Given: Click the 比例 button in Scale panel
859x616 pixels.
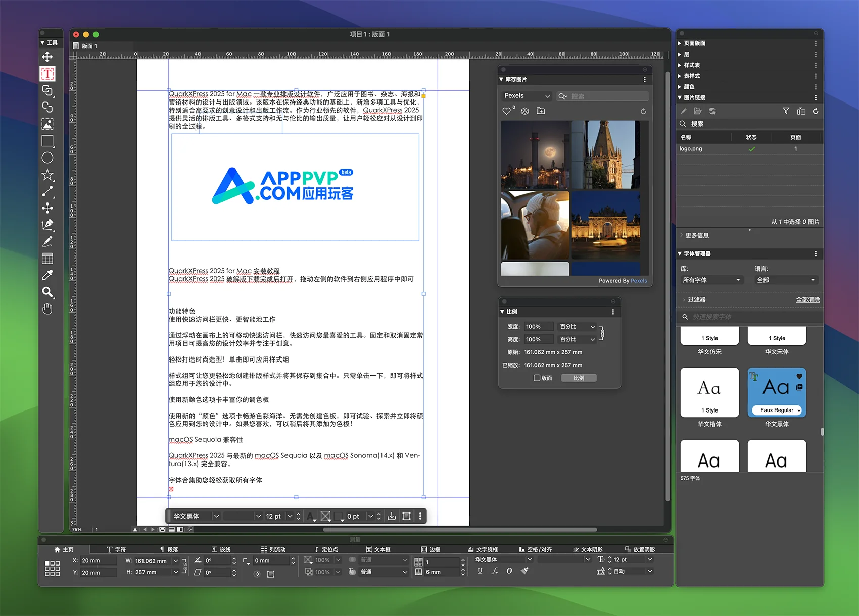Looking at the screenshot, I should click(x=579, y=378).
